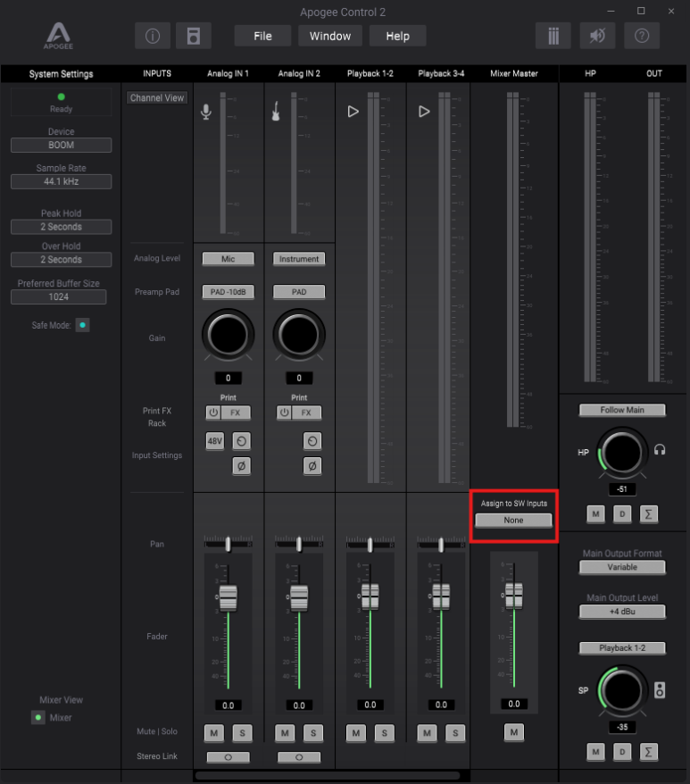Change Analog IN 2 level from Instrument
The image size is (690, 784).
click(x=299, y=259)
